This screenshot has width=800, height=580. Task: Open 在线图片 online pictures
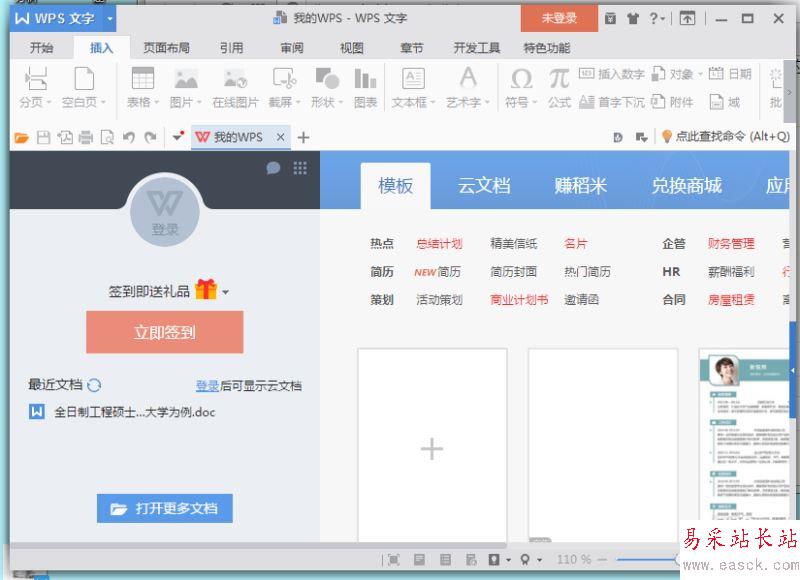click(235, 88)
